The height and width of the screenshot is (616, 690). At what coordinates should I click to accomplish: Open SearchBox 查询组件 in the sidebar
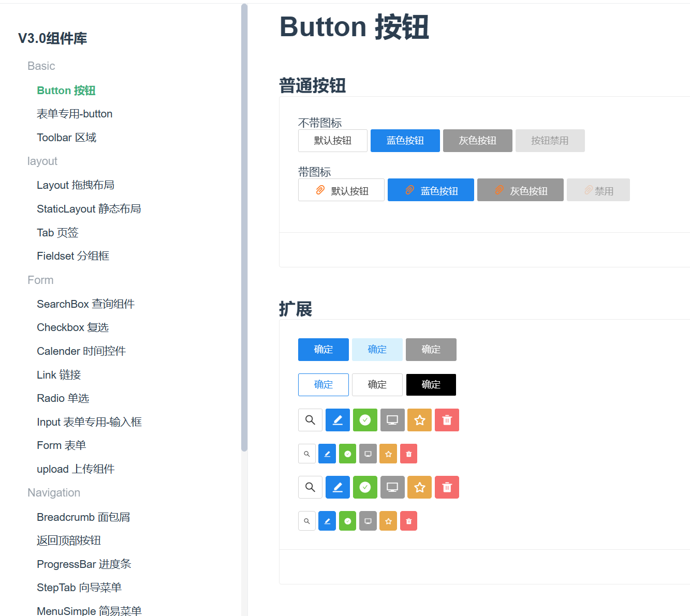click(x=86, y=304)
